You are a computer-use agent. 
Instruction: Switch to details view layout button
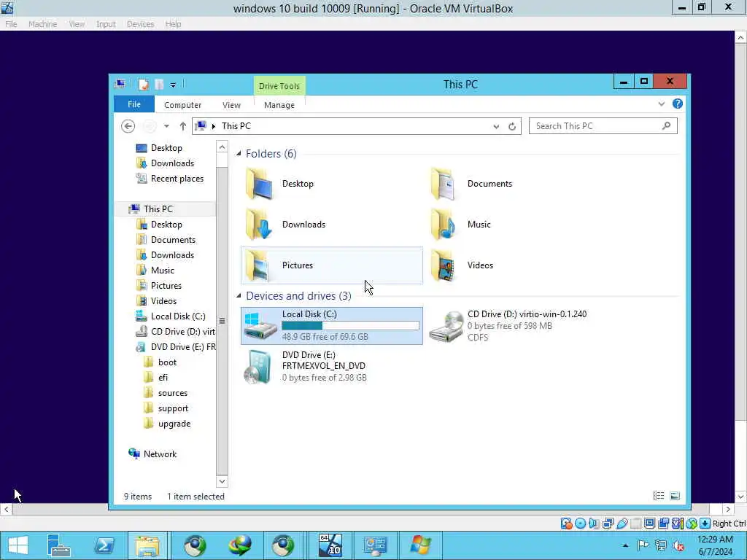(x=659, y=496)
